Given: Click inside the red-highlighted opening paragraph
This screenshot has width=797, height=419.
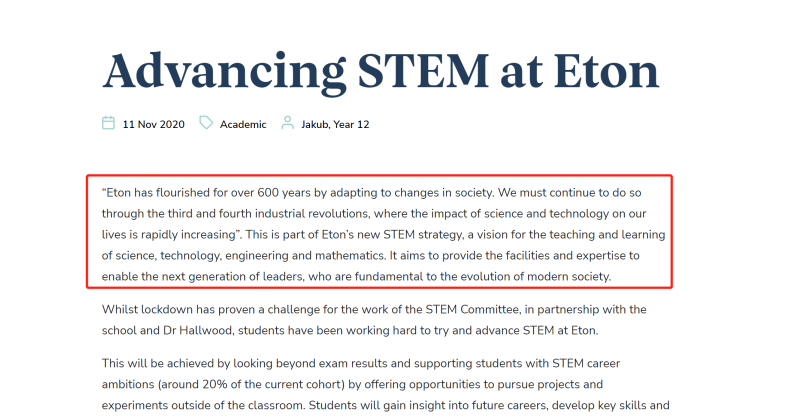Looking at the screenshot, I should pos(379,232).
